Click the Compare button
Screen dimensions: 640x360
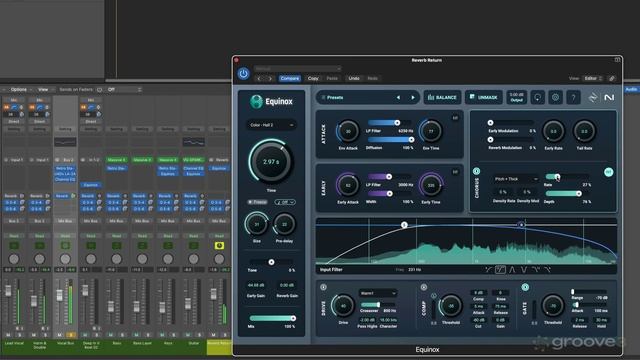point(289,78)
